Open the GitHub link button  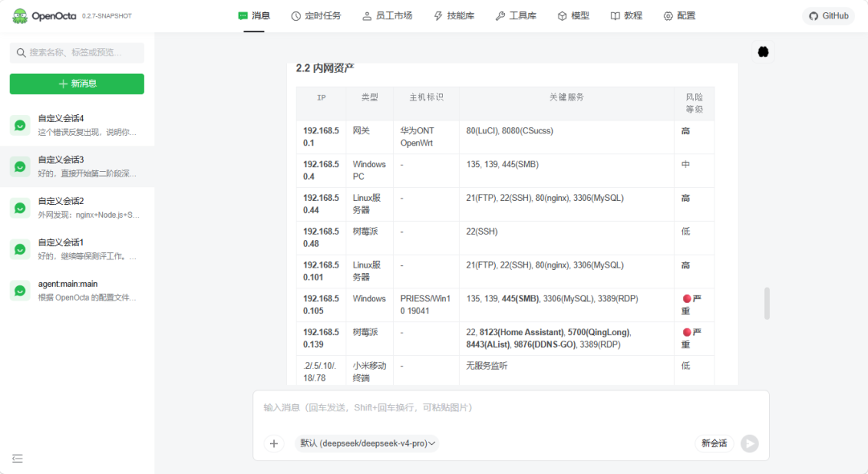click(x=829, y=16)
